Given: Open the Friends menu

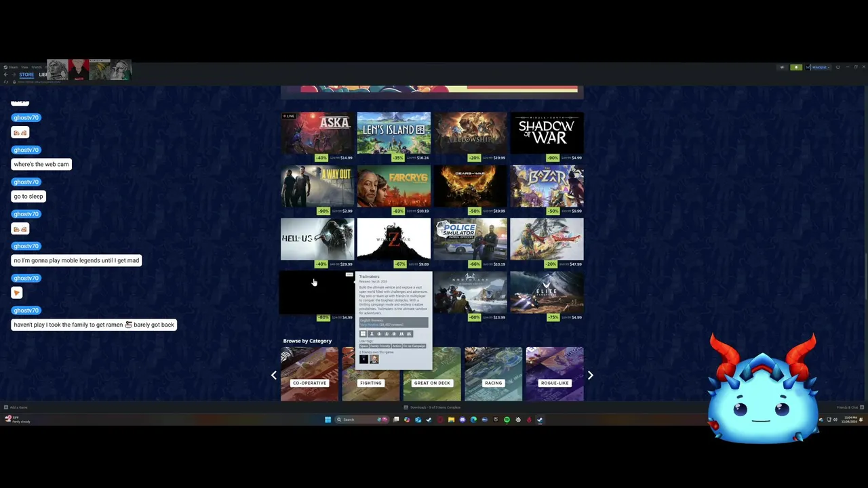Looking at the screenshot, I should (x=37, y=67).
